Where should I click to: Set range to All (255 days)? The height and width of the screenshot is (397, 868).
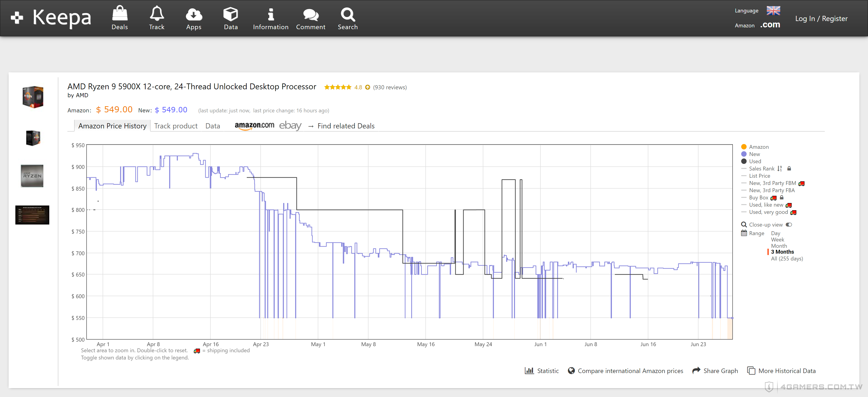coord(787,258)
